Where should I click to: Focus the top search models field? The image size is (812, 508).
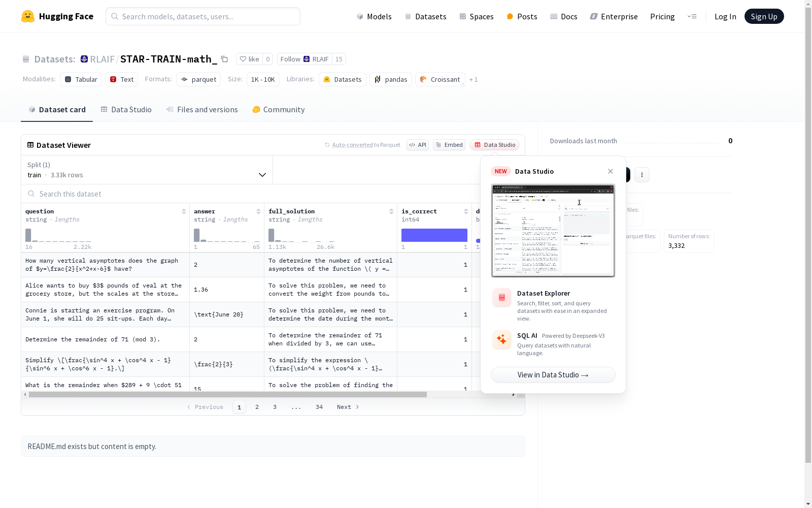pos(203,16)
